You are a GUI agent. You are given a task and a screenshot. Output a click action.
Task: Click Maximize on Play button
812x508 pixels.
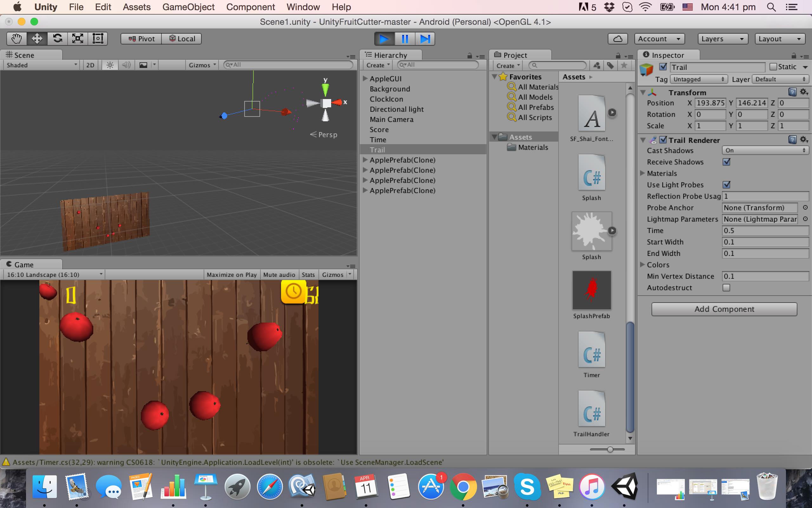(x=232, y=275)
